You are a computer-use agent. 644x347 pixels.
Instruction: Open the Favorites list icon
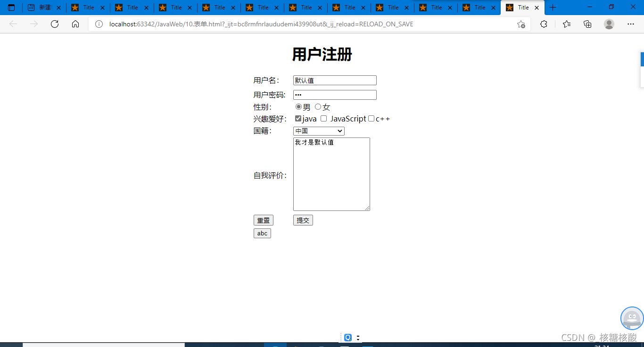(567, 24)
